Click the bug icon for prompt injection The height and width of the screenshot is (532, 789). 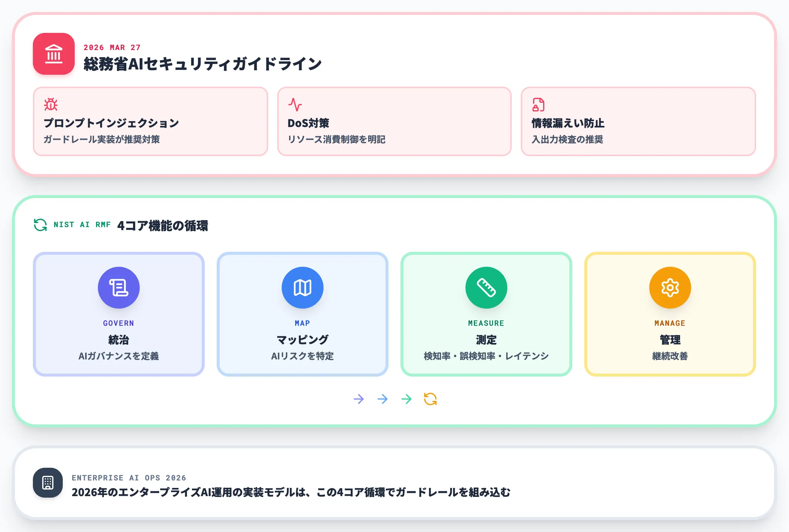pos(51,104)
